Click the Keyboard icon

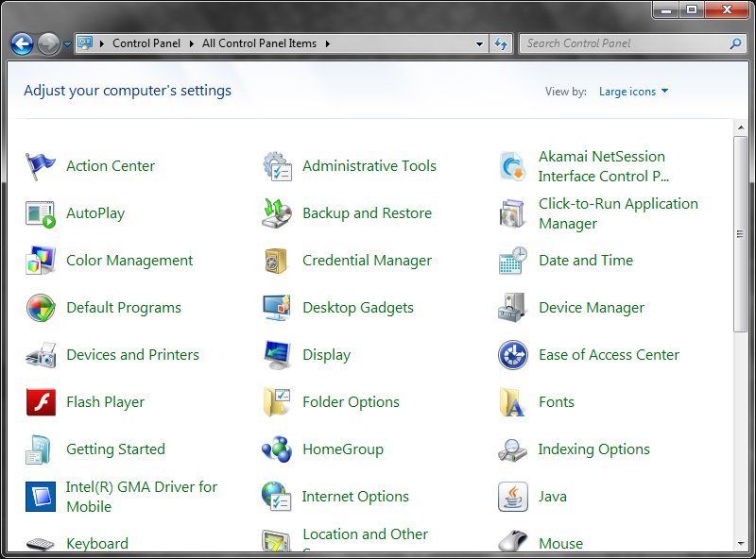pos(39,543)
